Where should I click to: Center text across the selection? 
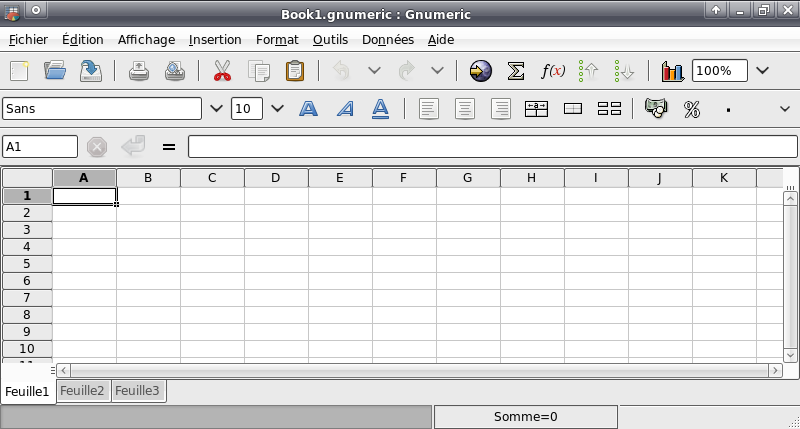pos(536,109)
